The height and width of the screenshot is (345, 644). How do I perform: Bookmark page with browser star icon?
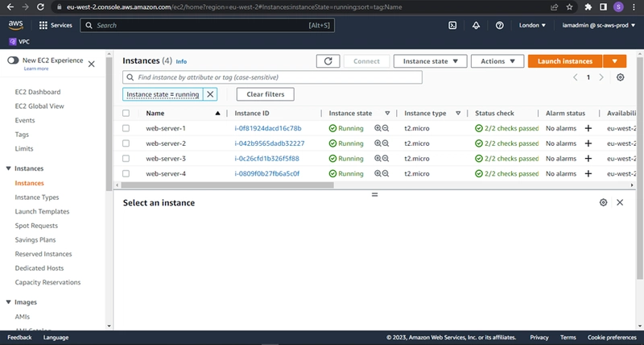569,7
